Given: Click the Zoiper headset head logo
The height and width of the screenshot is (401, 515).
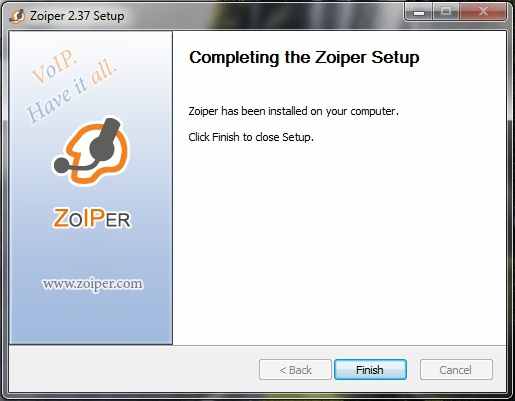Looking at the screenshot, I should (91, 152).
